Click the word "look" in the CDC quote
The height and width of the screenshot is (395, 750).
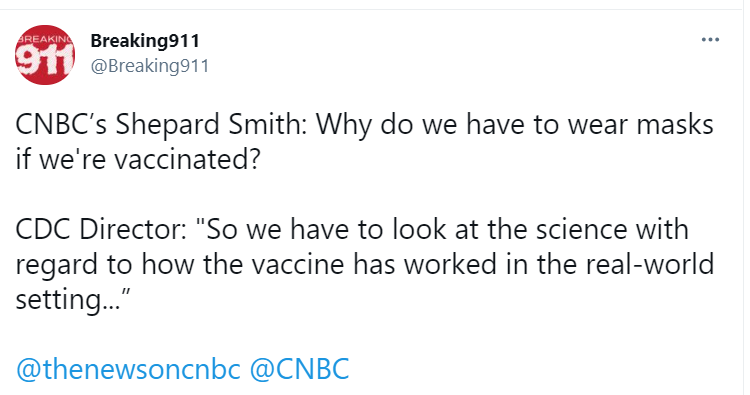[x=419, y=229]
